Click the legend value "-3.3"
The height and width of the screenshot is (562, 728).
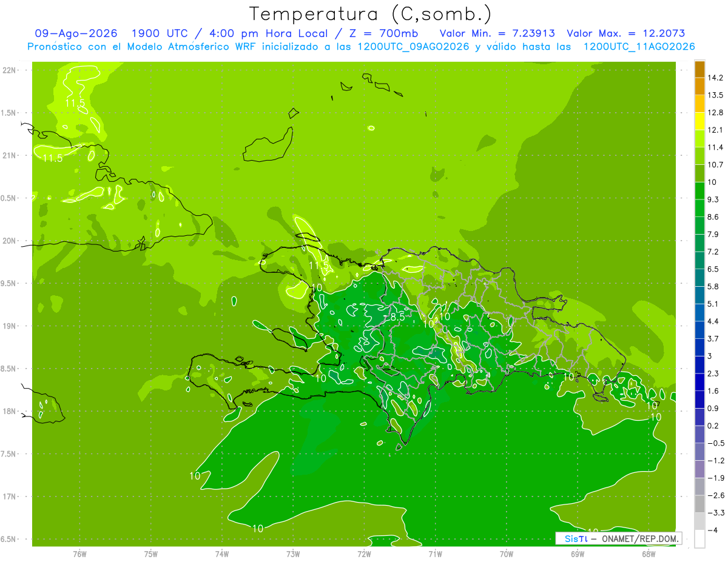[717, 513]
